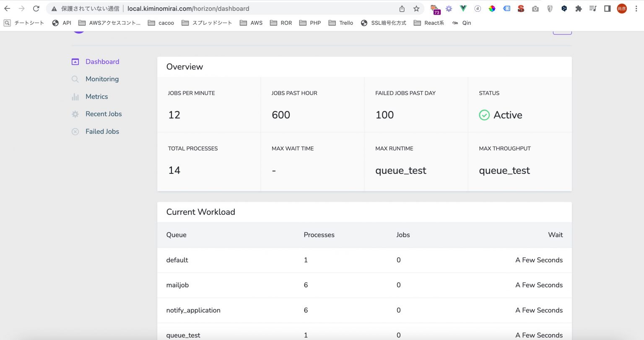
Task: Reload the page with refresh button
Action: pos(36,8)
